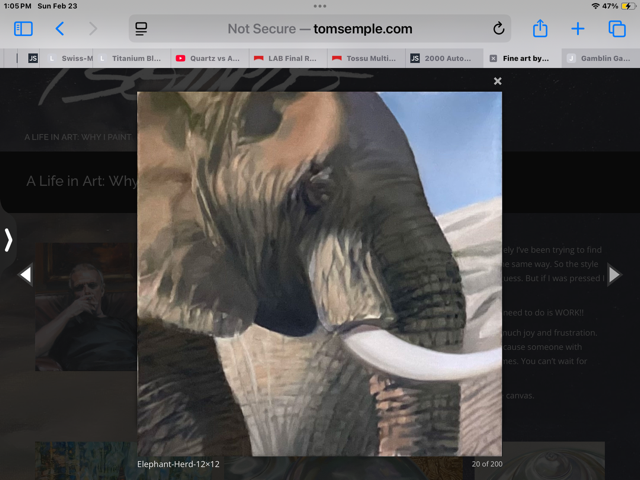Switch to the Quartz vs A... tab
The height and width of the screenshot is (480, 640).
tap(210, 58)
